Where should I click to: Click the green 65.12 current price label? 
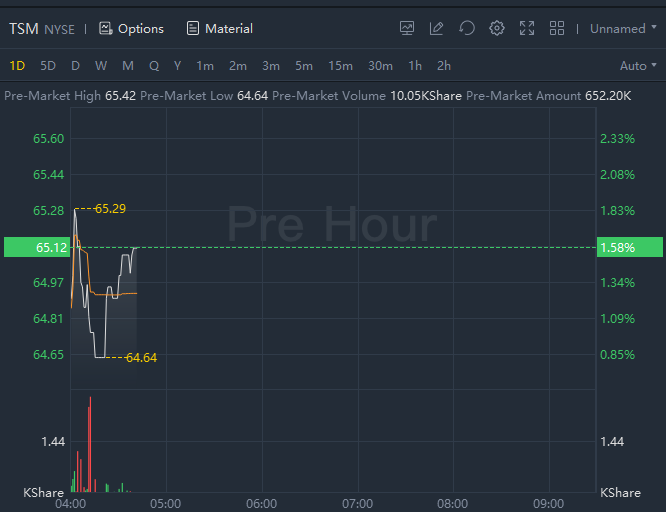pos(37,247)
